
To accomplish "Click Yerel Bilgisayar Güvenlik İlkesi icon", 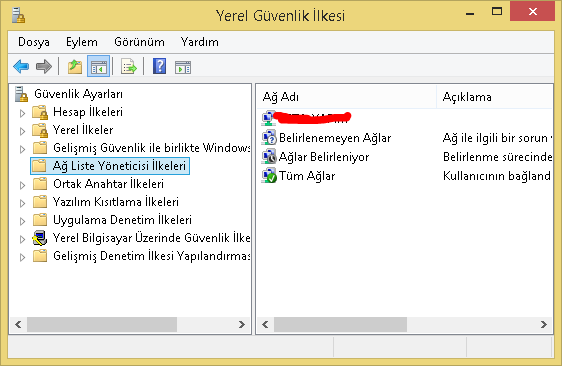I will click(x=40, y=238).
